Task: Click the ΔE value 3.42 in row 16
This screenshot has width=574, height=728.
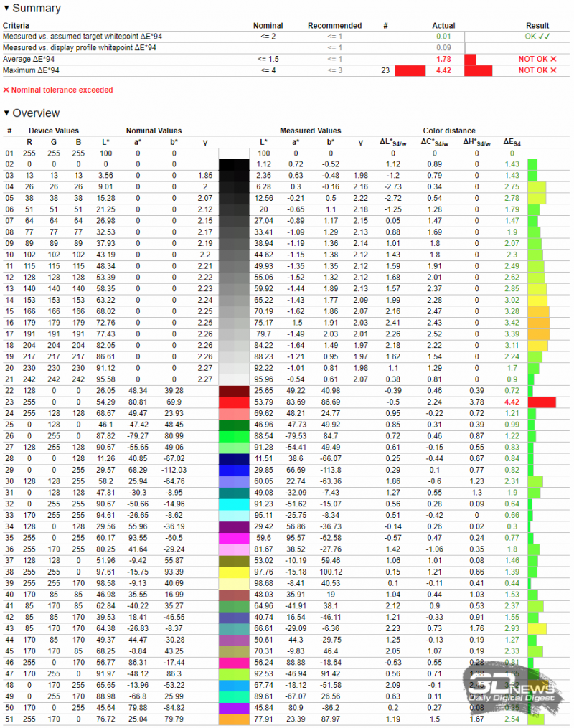Action: [512, 323]
